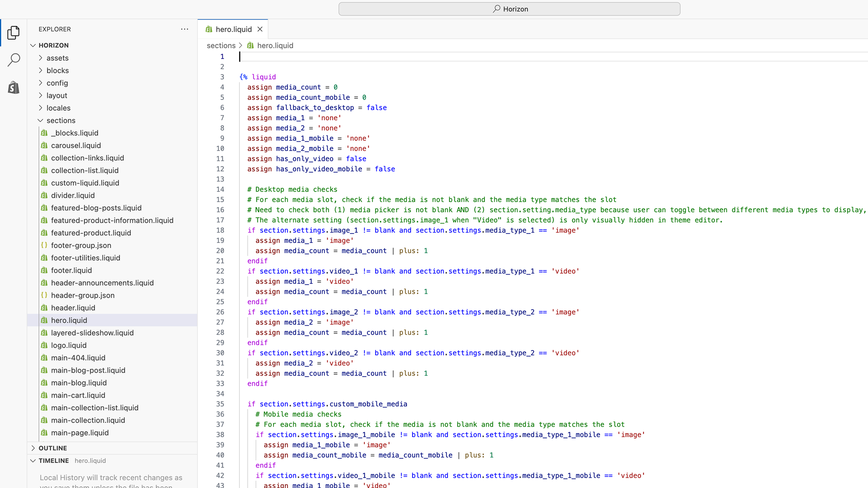Open carousel.liquid from the file tree
Viewport: 868px width, 488px height.
click(x=76, y=145)
